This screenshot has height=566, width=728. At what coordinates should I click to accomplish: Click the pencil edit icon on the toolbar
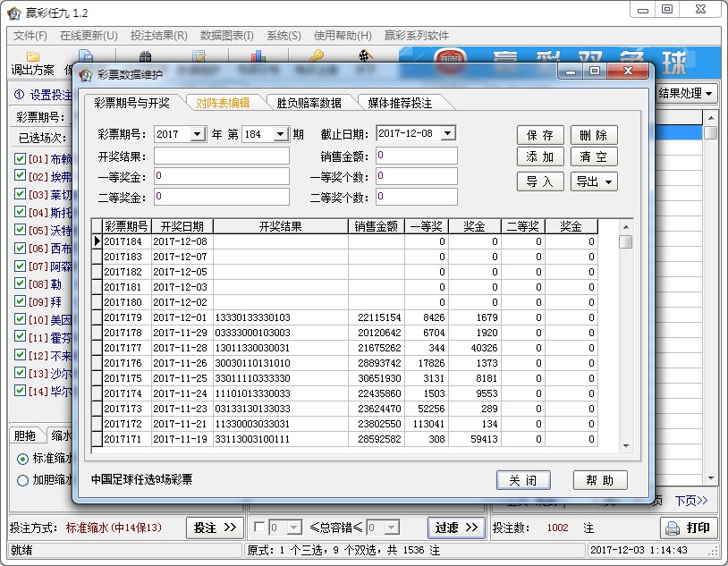tap(199, 55)
